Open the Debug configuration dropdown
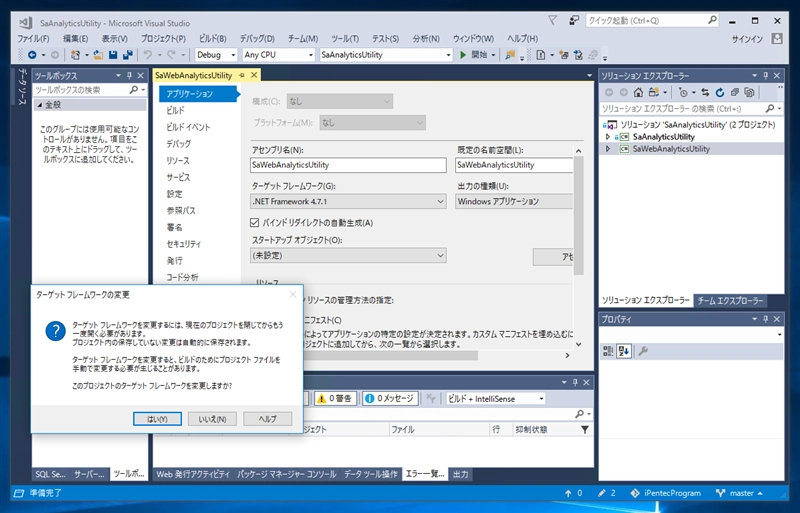Viewport: 800px width, 513px height. click(216, 55)
